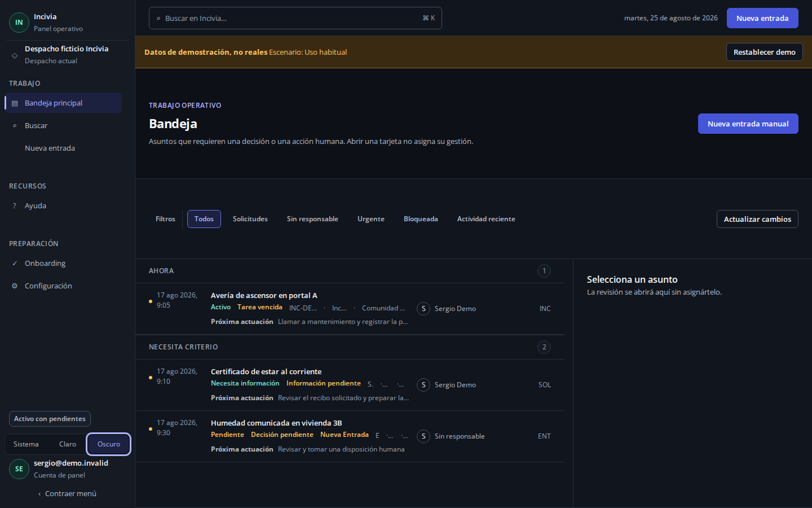The height and width of the screenshot is (508, 812).
Task: Click Restablecer demo button
Action: pyautogui.click(x=764, y=52)
